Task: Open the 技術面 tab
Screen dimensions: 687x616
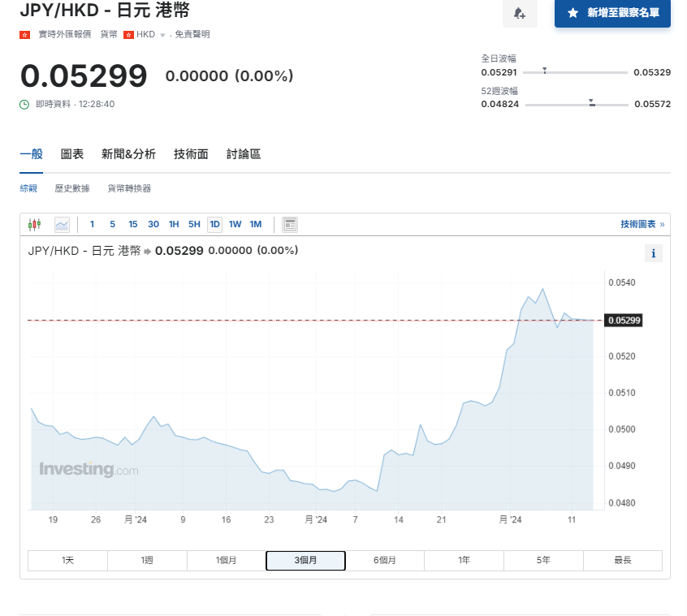Action: click(191, 154)
